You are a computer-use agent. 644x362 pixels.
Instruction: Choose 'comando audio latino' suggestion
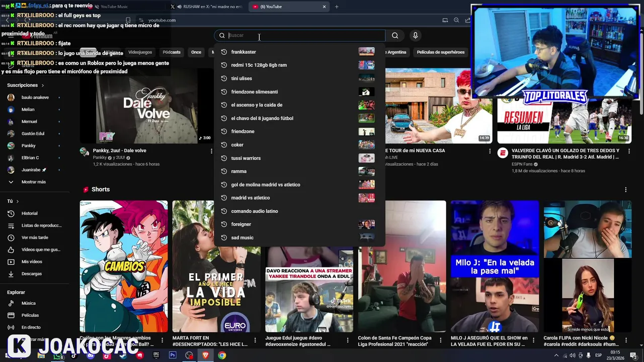tap(299, 211)
